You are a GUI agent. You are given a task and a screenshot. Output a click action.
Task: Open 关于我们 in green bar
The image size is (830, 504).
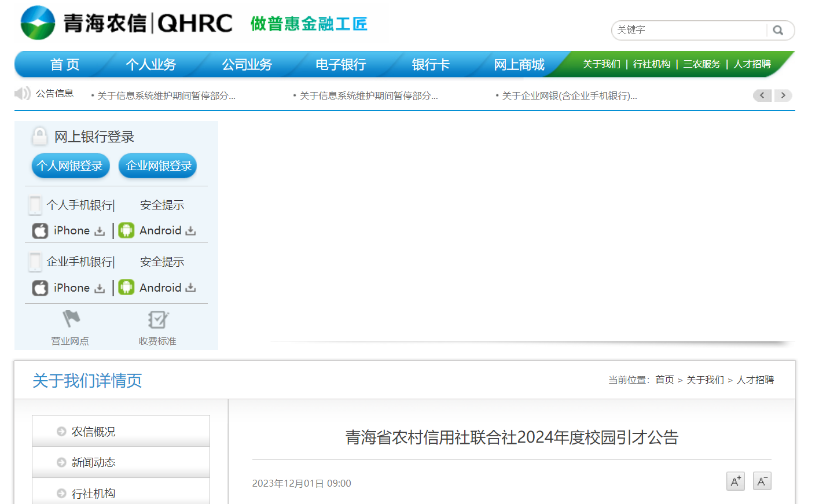pos(601,64)
